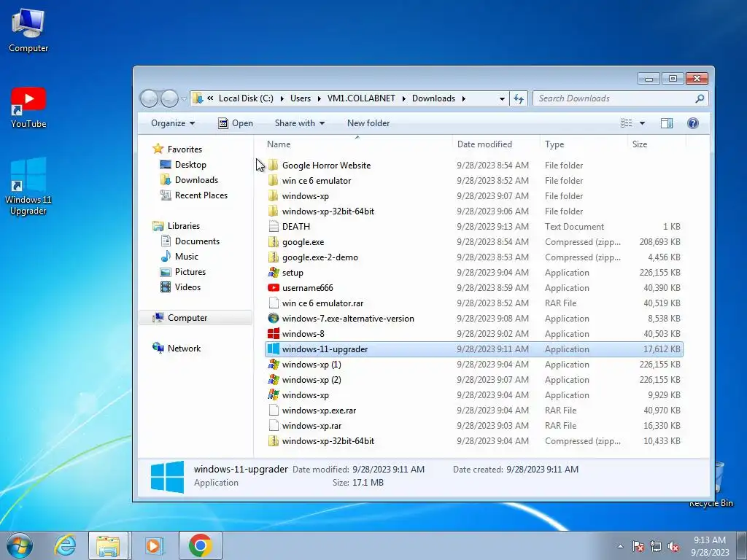Toggle the preview pane button
This screenshot has height=560, width=747.
click(x=667, y=123)
